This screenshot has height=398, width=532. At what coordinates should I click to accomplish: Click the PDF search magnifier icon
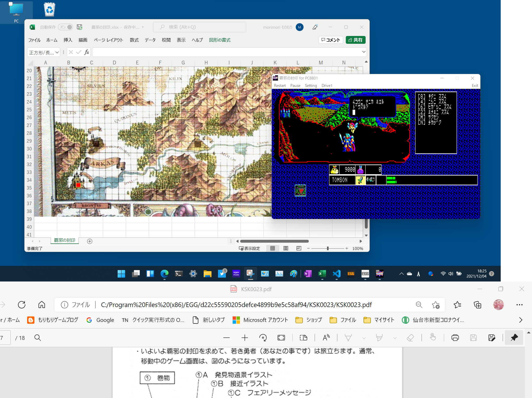(x=38, y=338)
